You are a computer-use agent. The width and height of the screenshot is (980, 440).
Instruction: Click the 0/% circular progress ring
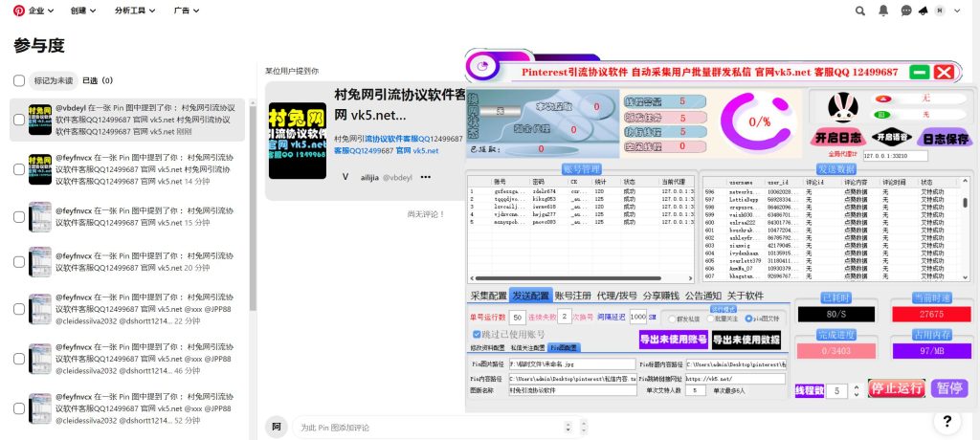pos(758,122)
